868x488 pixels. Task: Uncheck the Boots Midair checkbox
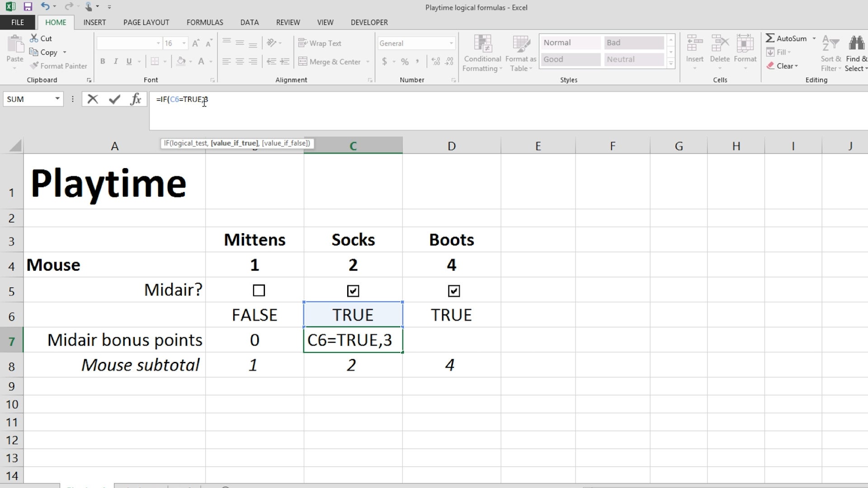pyautogui.click(x=454, y=291)
